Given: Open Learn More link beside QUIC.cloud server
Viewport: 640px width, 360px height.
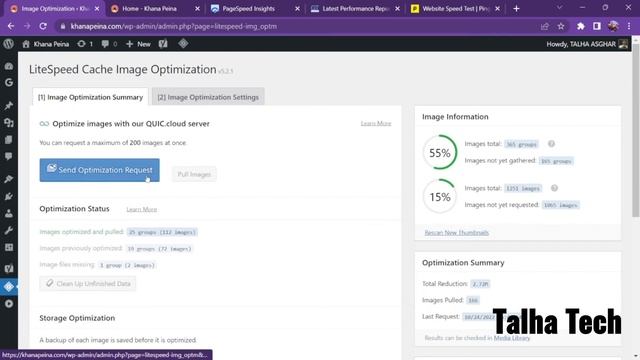Looking at the screenshot, I should (376, 123).
